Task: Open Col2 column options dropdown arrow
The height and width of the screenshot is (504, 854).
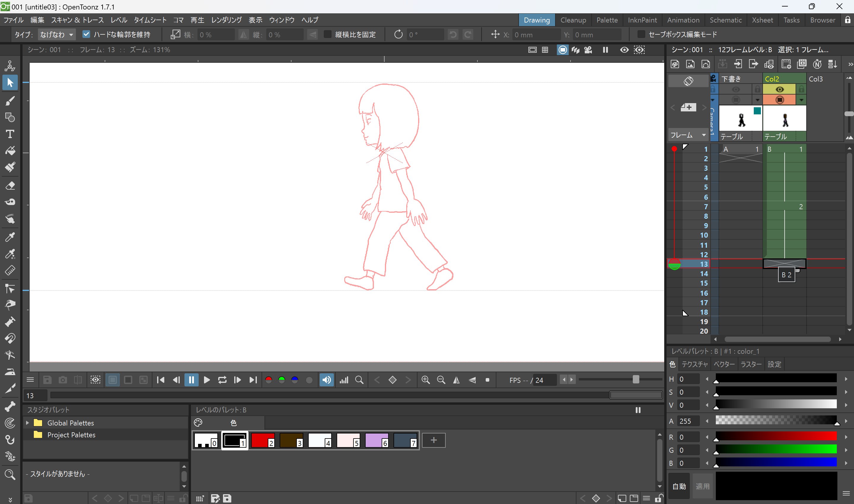Action: click(801, 100)
